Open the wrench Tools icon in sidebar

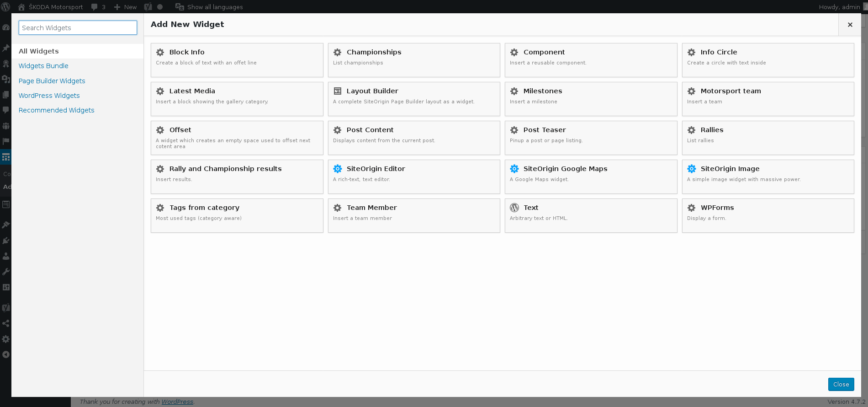click(6, 272)
